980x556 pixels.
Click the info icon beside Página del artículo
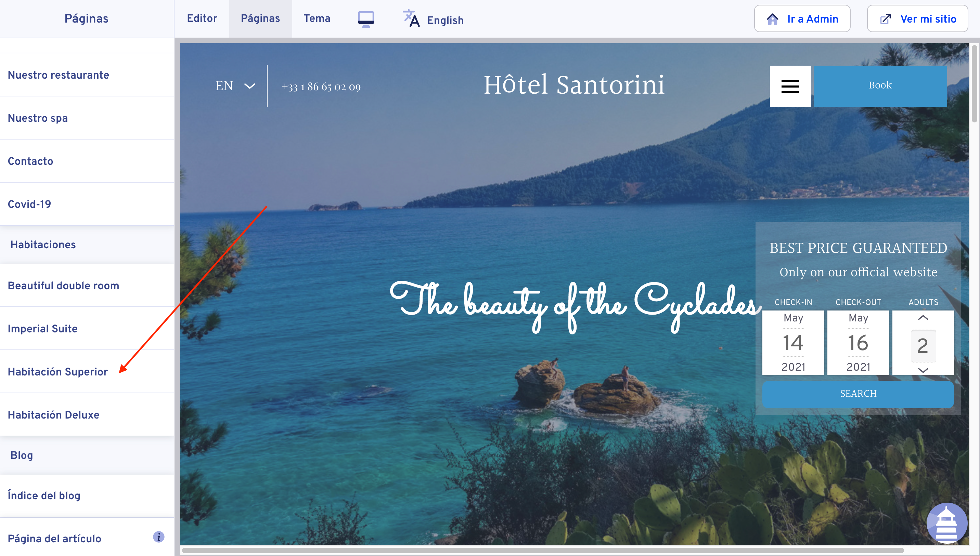click(158, 537)
